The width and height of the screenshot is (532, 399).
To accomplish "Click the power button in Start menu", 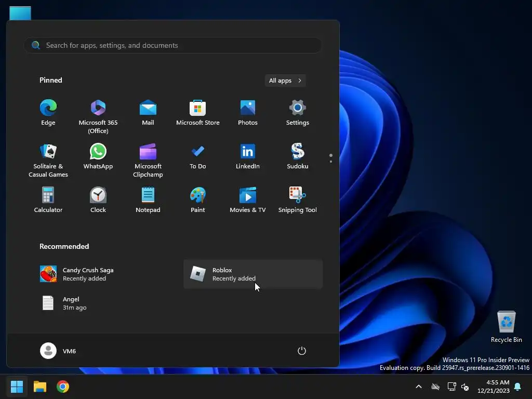I will 302,351.
